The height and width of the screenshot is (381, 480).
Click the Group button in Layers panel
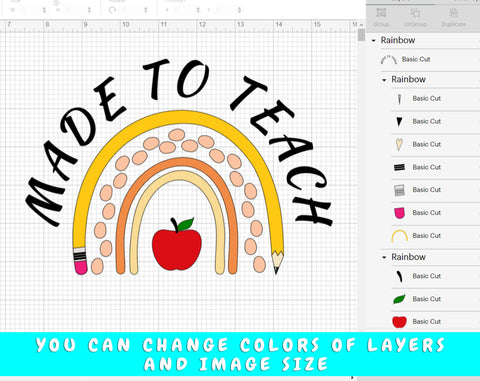[381, 17]
